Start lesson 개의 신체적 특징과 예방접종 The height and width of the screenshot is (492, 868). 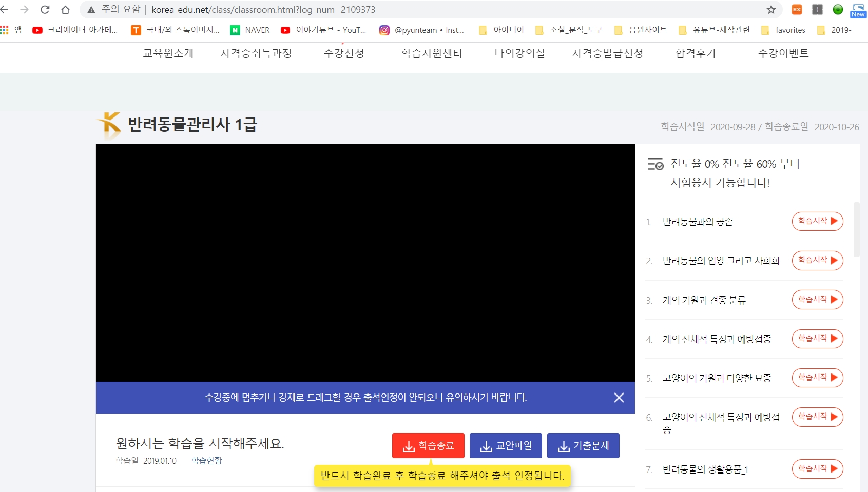(x=818, y=339)
